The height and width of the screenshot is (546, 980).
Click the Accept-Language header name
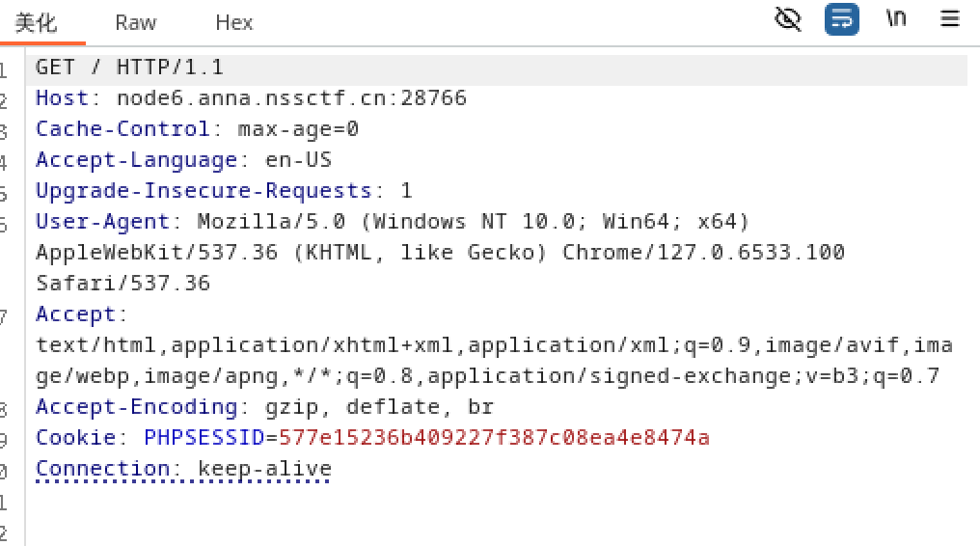pyautogui.click(x=136, y=160)
